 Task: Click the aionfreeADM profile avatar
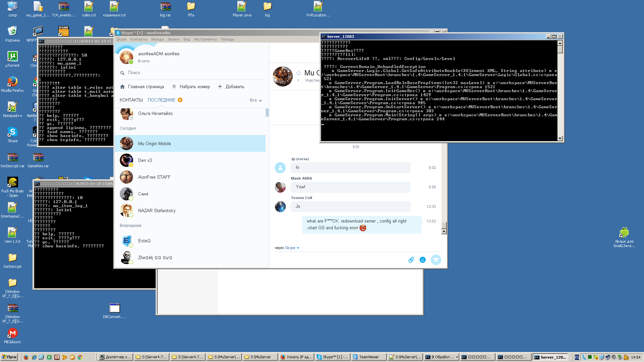coord(126,57)
